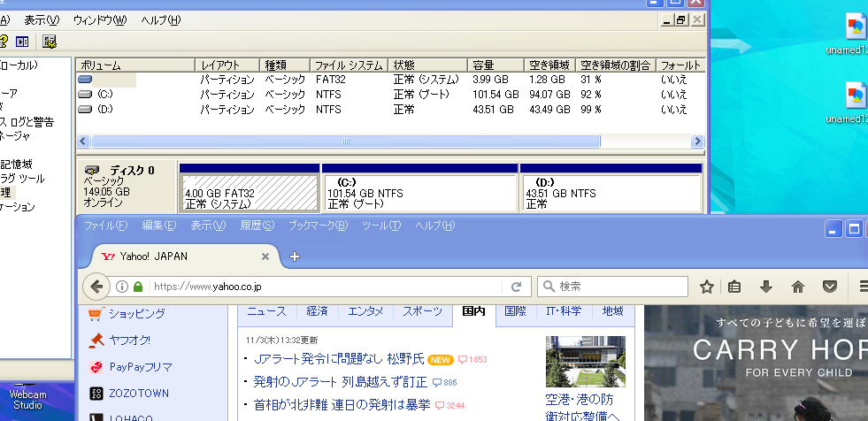The width and height of the screenshot is (868, 421).
Task: Open Firefox 編集(E) menu
Action: tap(159, 226)
